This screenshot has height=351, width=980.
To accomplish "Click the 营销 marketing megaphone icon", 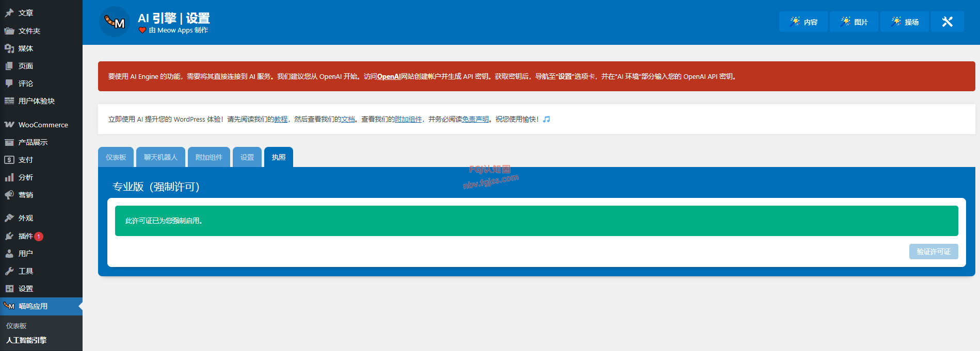I will pyautogui.click(x=9, y=195).
